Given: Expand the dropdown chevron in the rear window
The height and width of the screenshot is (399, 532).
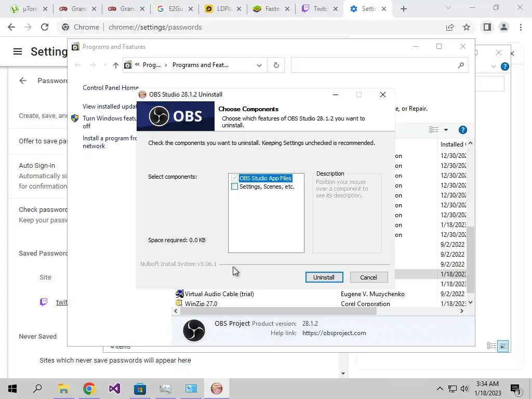Looking at the screenshot, I should [494, 66].
